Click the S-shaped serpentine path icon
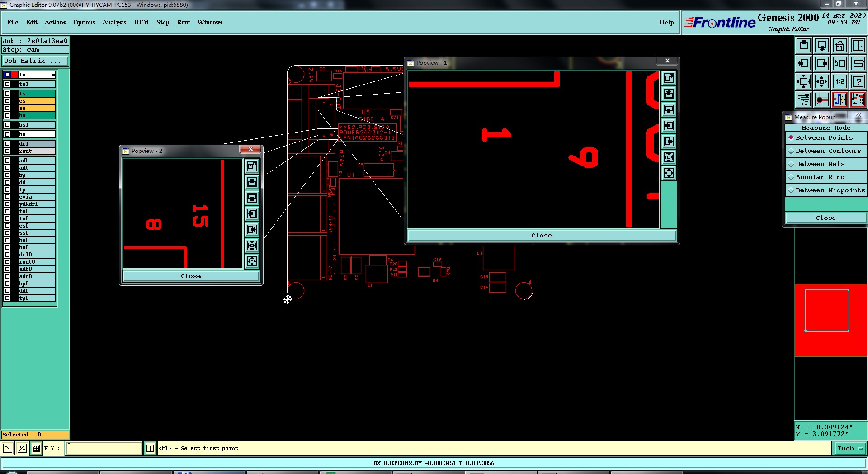The width and height of the screenshot is (868, 474). [858, 63]
